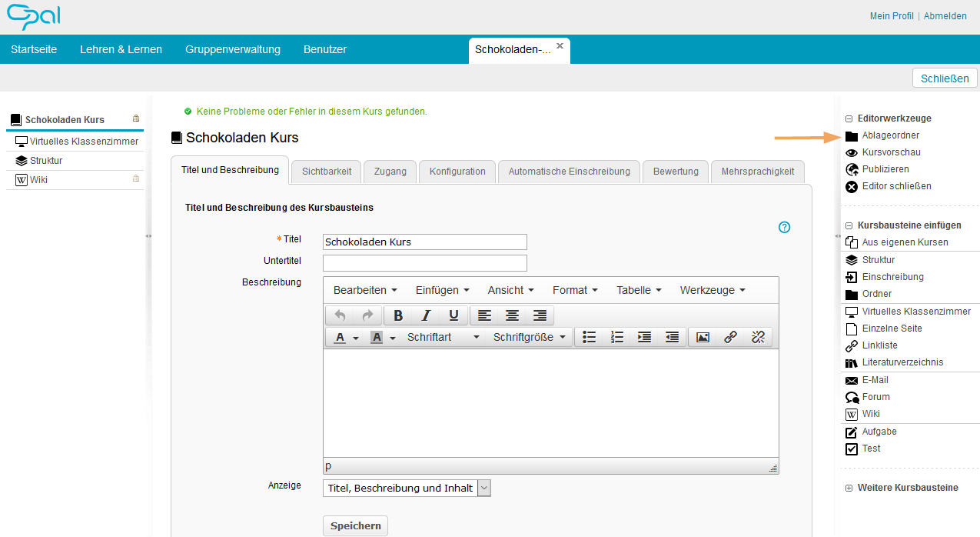This screenshot has width=980, height=537.
Task: Click the Speichern button
Action: tap(355, 525)
